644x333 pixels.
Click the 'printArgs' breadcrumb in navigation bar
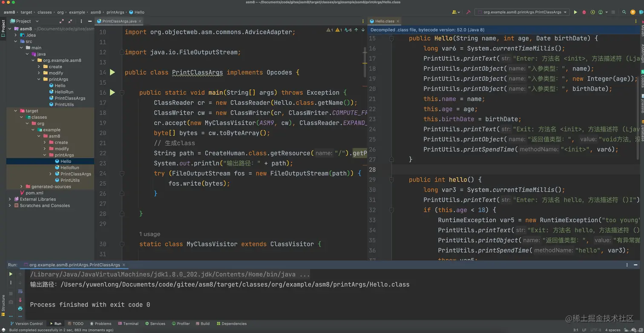(x=115, y=12)
